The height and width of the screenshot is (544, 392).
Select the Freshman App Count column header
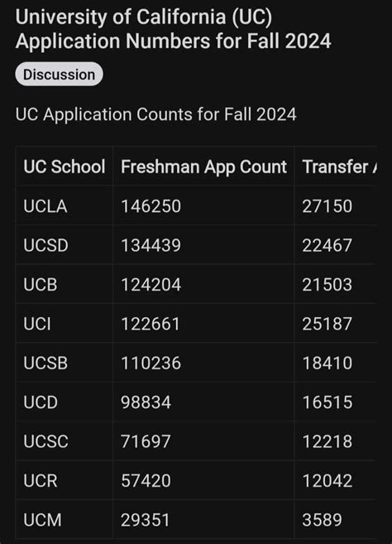tap(203, 166)
